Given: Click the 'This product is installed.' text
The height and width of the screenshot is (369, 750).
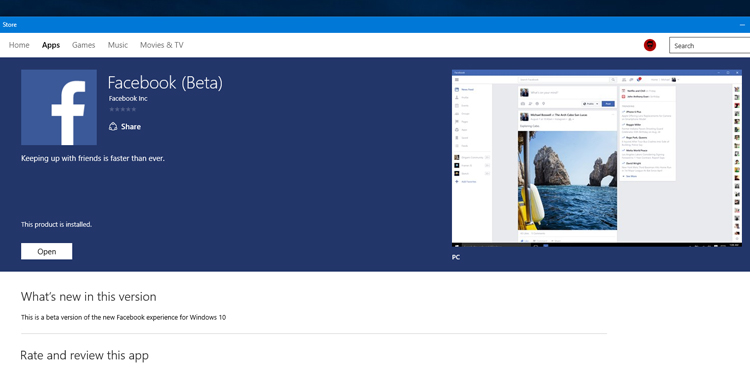Looking at the screenshot, I should 56,224.
